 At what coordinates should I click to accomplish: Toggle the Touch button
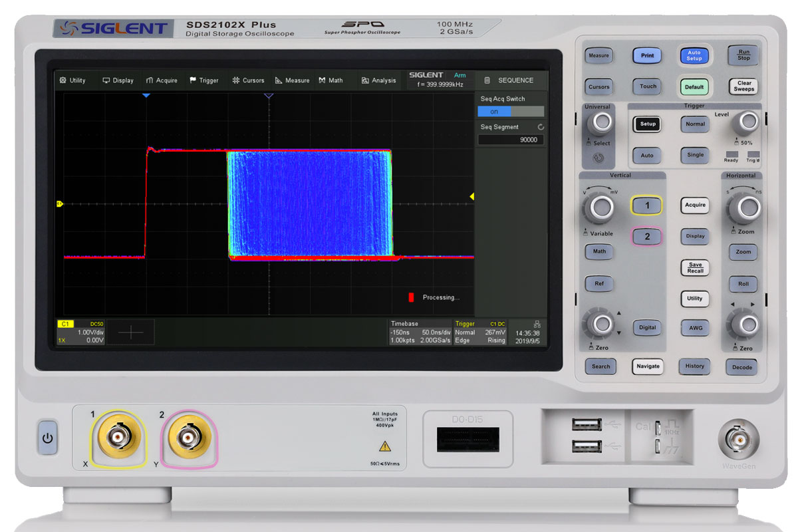[x=648, y=86]
